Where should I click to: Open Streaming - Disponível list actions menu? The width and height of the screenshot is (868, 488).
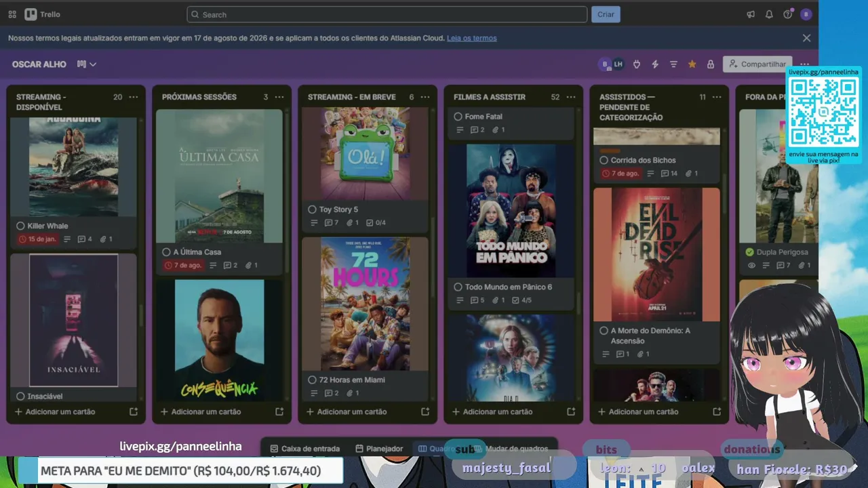point(134,97)
